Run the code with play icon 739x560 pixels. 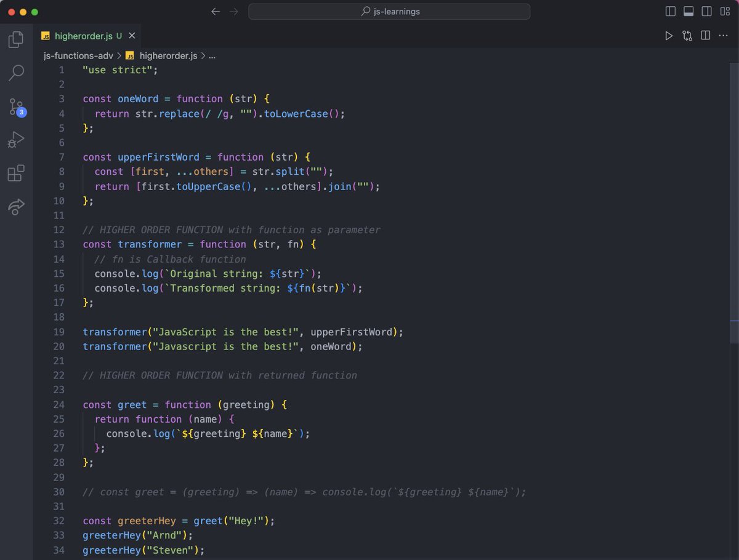click(669, 36)
